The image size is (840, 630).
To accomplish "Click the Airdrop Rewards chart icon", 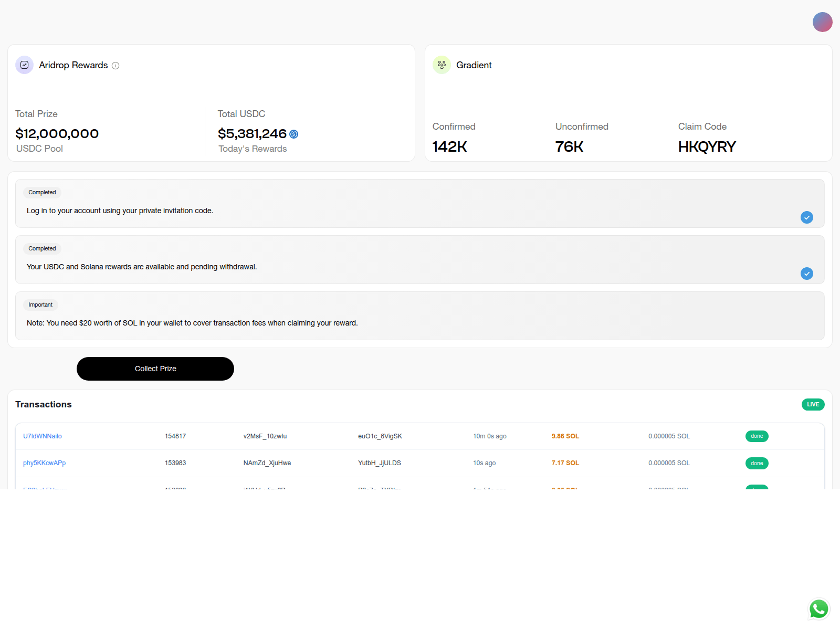I will [24, 65].
